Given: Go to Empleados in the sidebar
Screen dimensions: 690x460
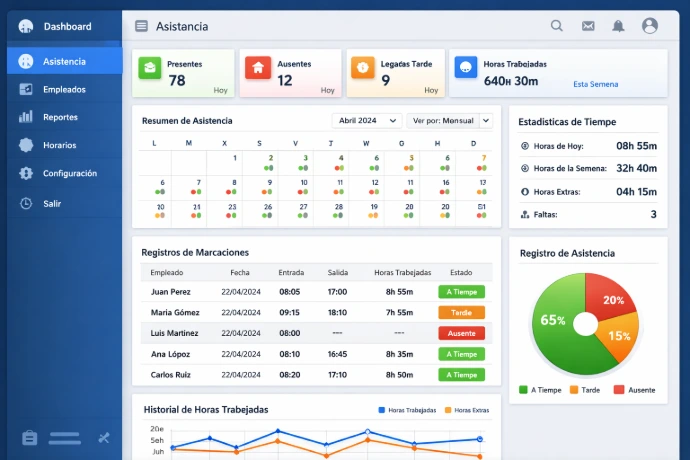Looking at the screenshot, I should 64,89.
